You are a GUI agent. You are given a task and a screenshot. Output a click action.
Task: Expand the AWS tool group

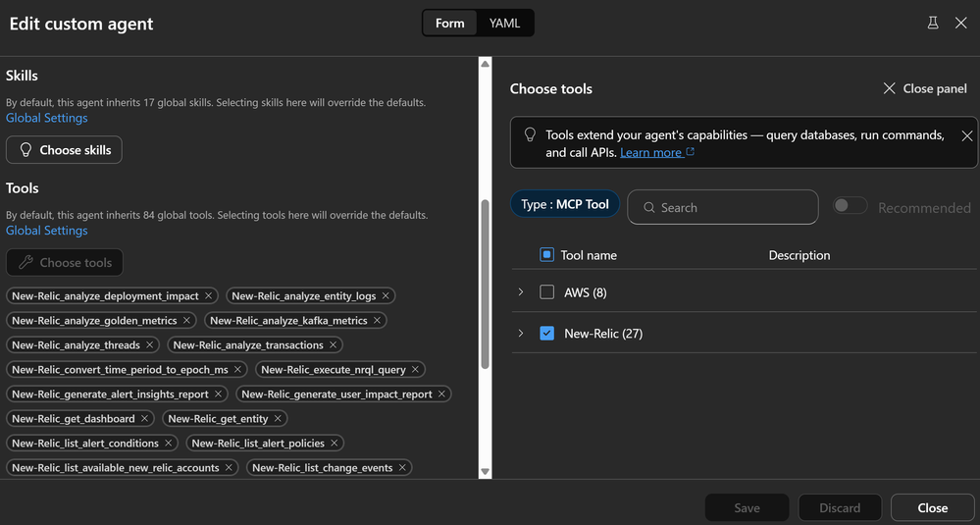(521, 292)
